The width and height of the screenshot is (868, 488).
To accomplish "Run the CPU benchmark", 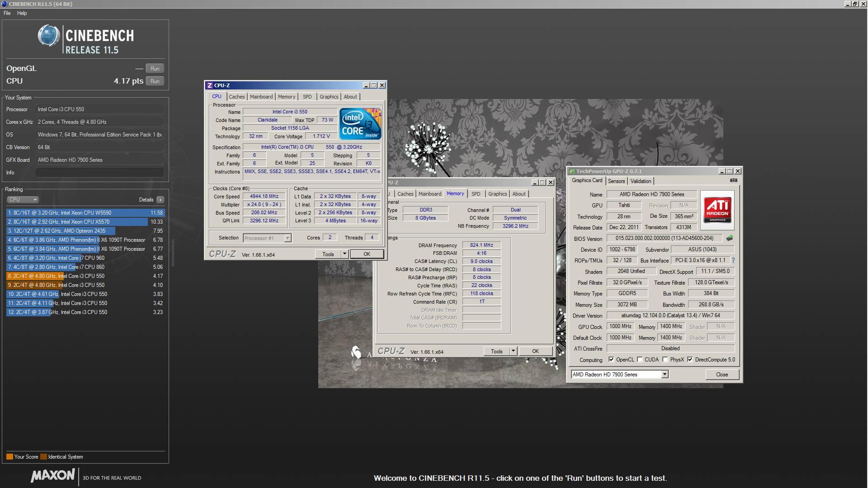I will (x=155, y=81).
